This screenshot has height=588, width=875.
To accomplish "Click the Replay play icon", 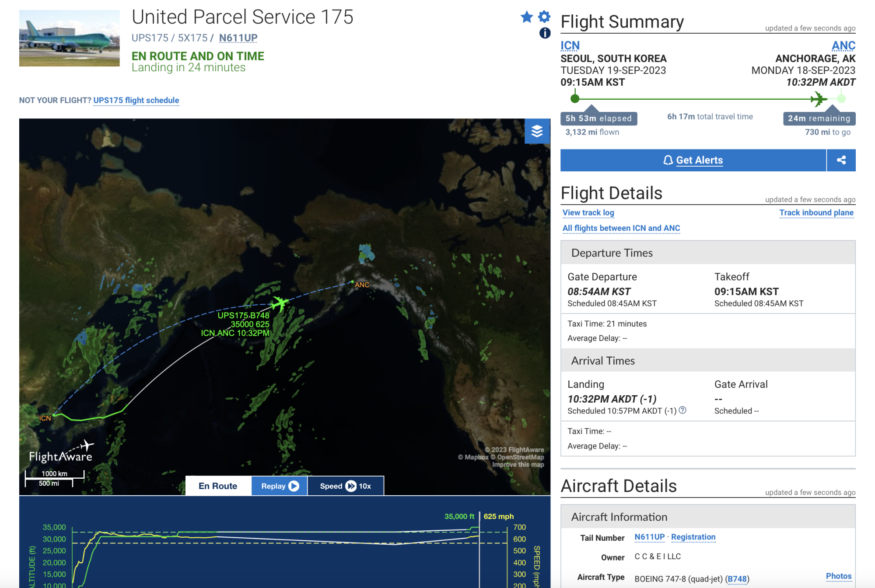I will coord(294,486).
